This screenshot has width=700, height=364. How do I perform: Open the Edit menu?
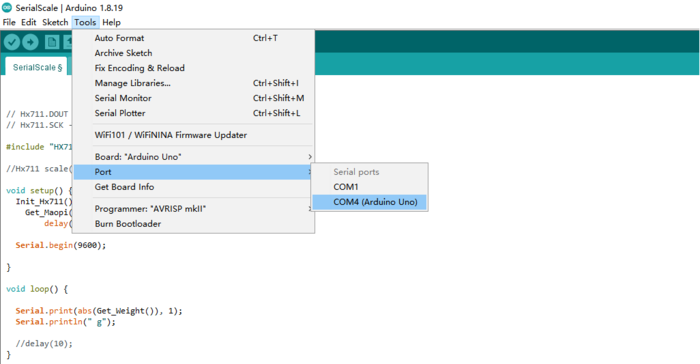click(29, 22)
